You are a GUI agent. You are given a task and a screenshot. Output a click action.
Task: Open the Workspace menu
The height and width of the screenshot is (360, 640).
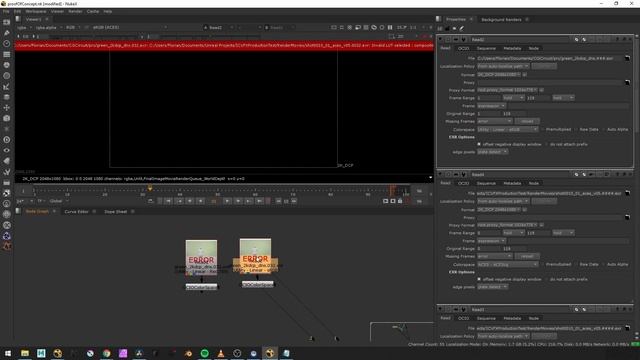[36, 11]
